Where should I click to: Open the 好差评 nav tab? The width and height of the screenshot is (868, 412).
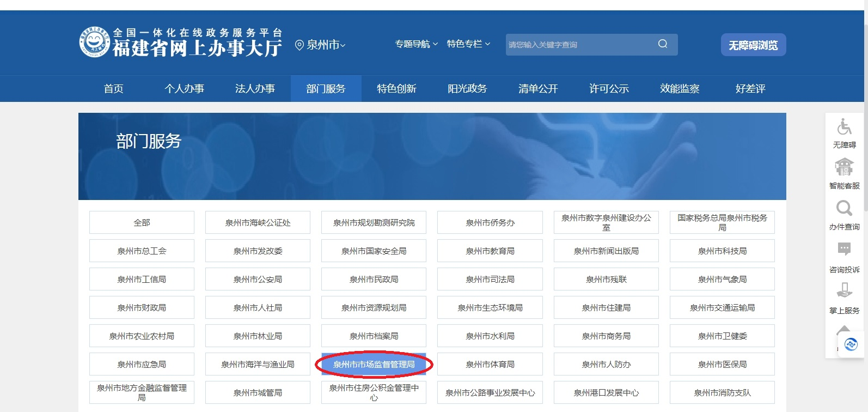pos(751,88)
